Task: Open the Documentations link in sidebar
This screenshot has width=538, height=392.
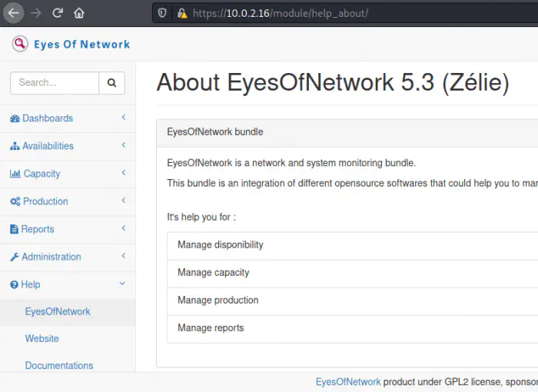Action: pos(59,366)
